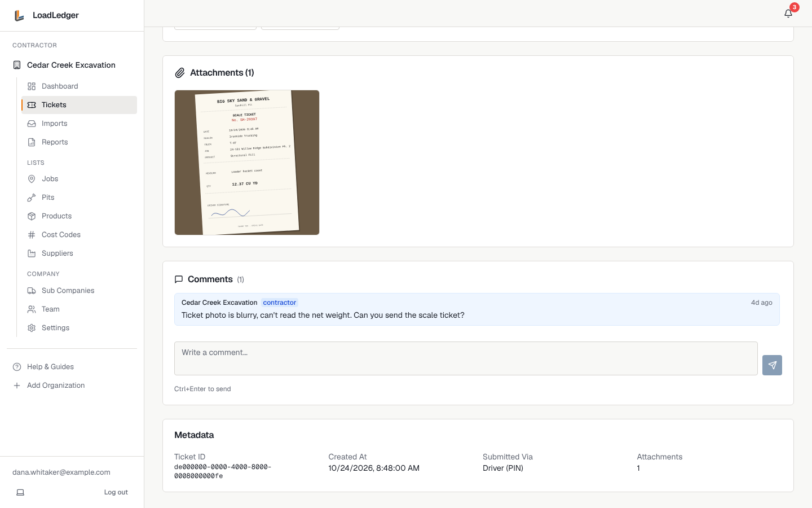This screenshot has width=812, height=508.
Task: Log out of the account
Action: [x=116, y=492]
